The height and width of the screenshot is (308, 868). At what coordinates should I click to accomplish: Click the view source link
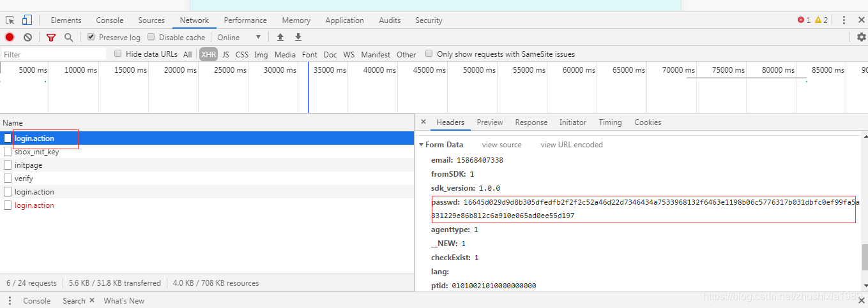(502, 145)
